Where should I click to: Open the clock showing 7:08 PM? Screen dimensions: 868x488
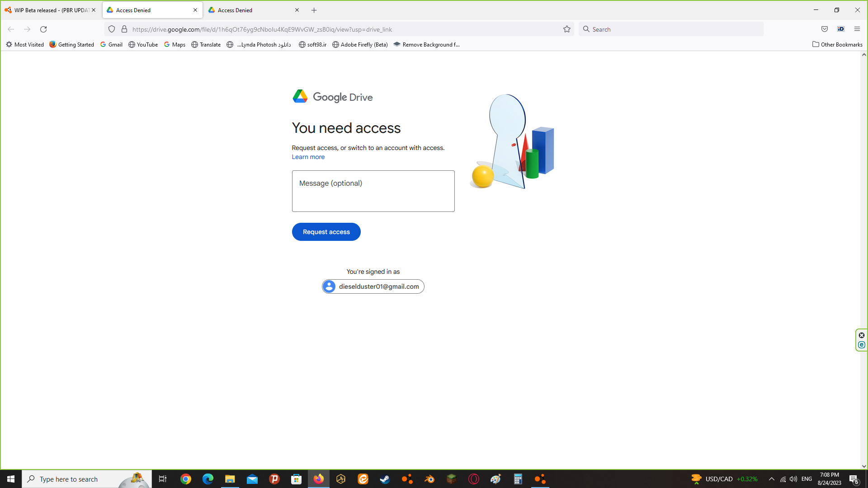click(829, 479)
